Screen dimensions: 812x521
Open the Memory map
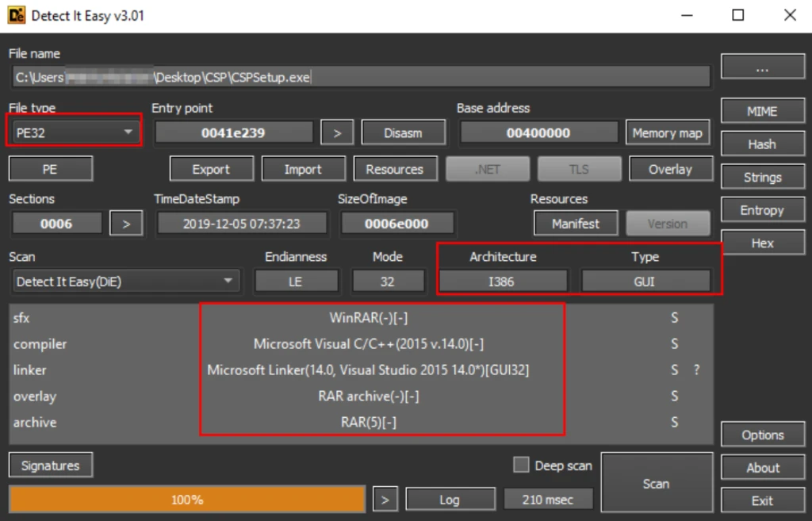click(667, 133)
